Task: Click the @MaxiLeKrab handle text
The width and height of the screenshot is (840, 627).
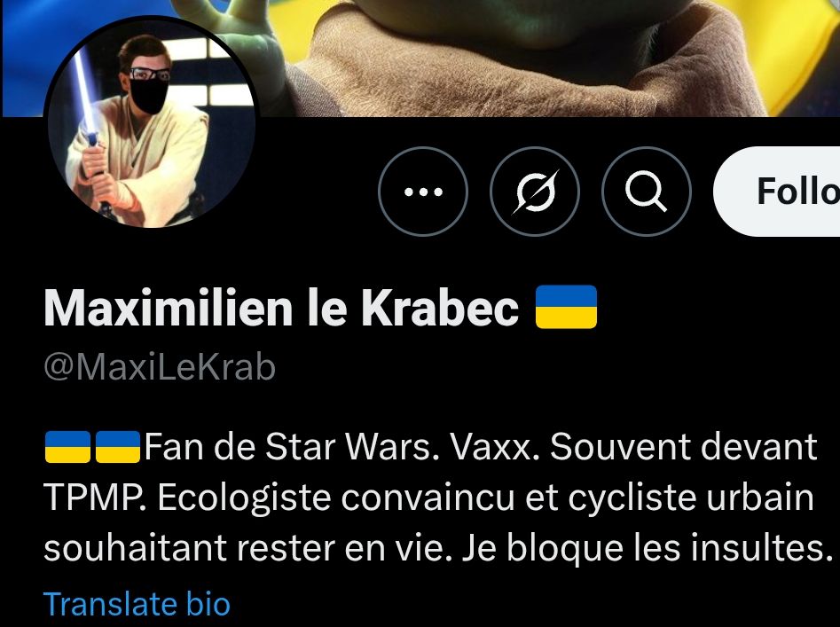Action: tap(160, 367)
